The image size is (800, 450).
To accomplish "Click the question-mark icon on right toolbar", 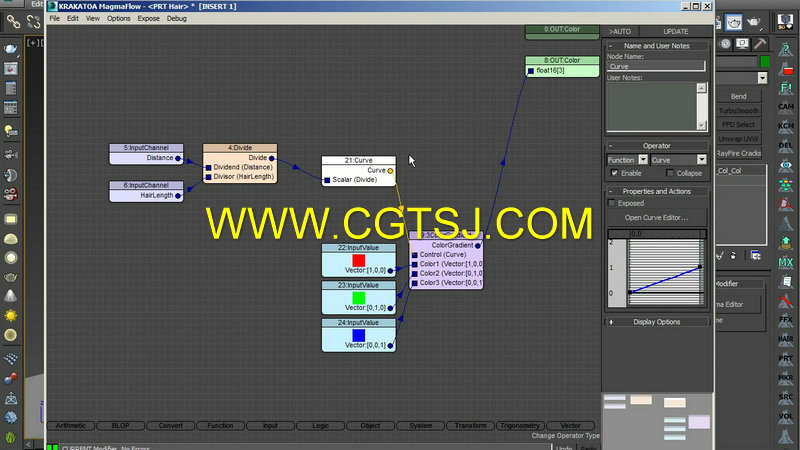I will [x=786, y=49].
